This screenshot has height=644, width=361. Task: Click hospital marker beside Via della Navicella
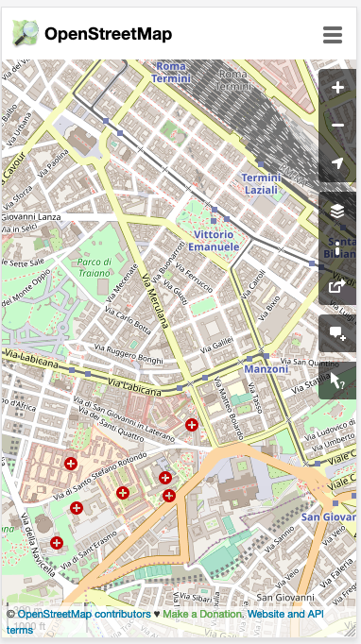point(57,543)
